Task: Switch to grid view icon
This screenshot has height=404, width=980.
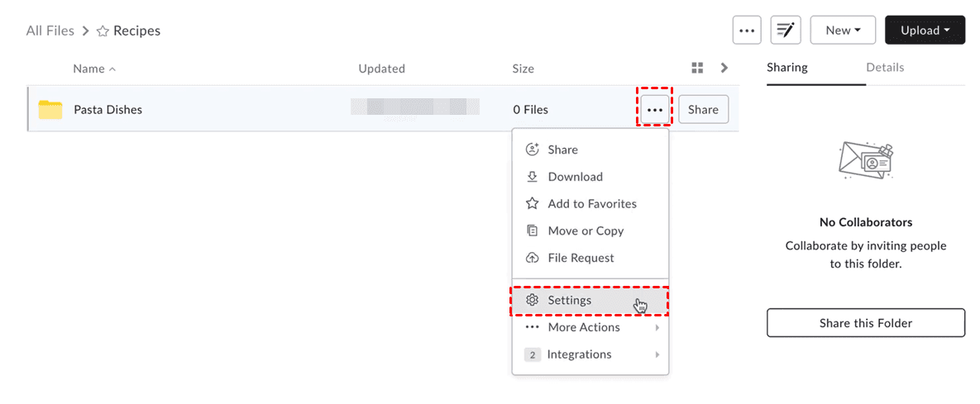Action: click(697, 68)
